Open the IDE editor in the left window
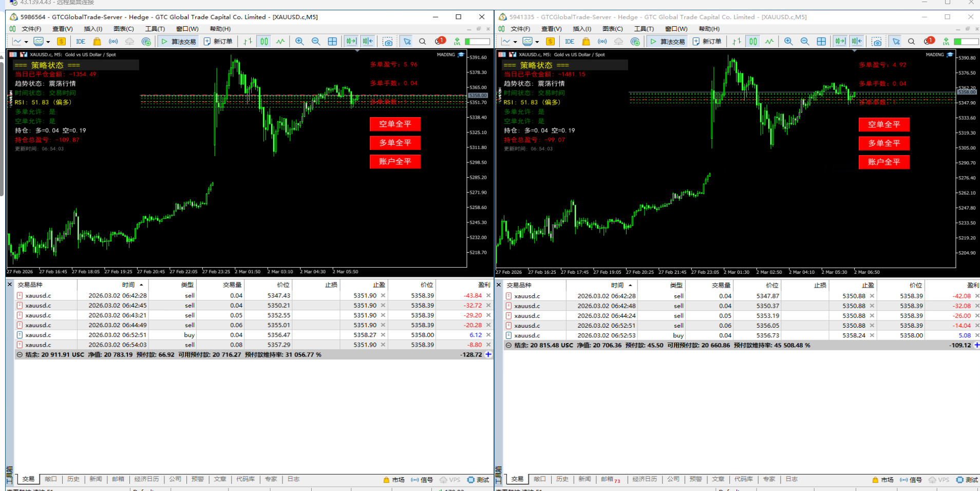Image resolution: width=980 pixels, height=491 pixels. (81, 42)
